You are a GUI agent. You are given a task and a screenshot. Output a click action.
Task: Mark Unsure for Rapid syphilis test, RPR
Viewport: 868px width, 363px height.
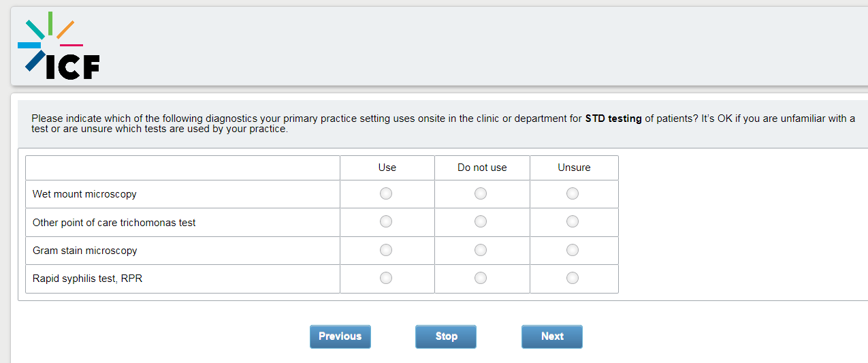coord(573,279)
